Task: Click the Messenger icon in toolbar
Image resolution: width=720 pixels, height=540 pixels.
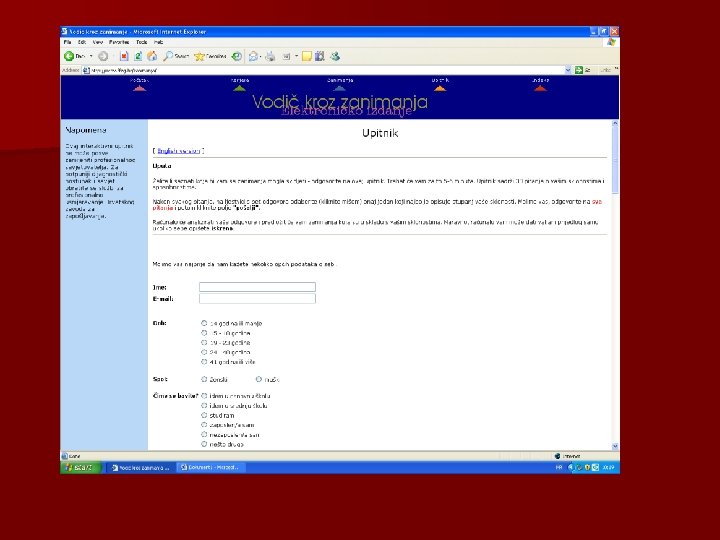Action: [335, 56]
